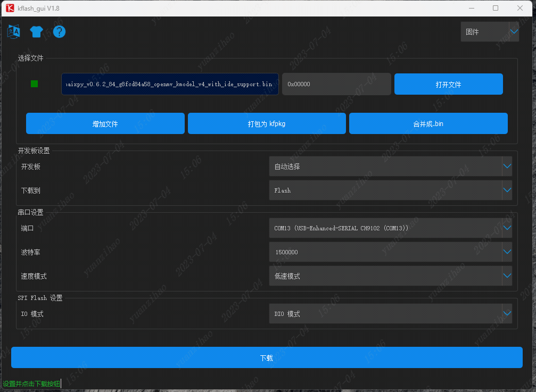Minimize the kflash_gui window
The width and height of the screenshot is (536, 392).
coord(472,8)
